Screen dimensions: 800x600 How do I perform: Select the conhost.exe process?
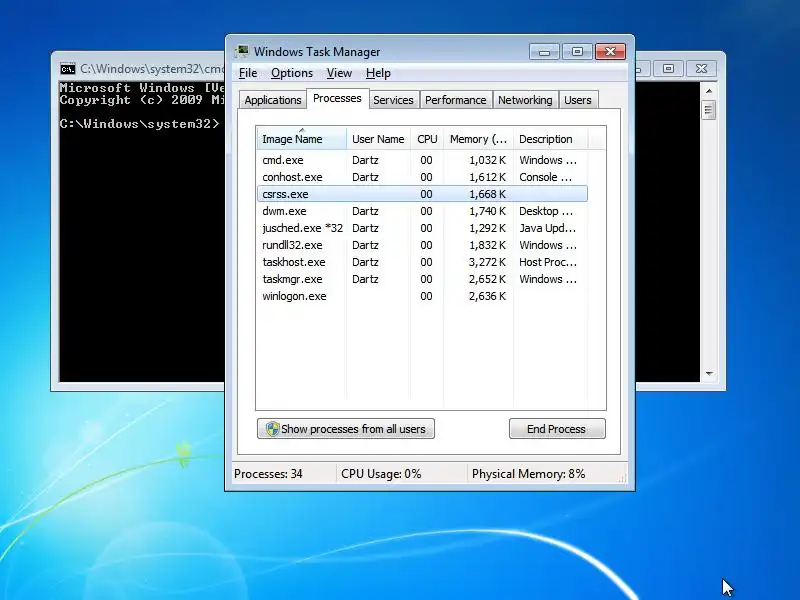[422, 177]
